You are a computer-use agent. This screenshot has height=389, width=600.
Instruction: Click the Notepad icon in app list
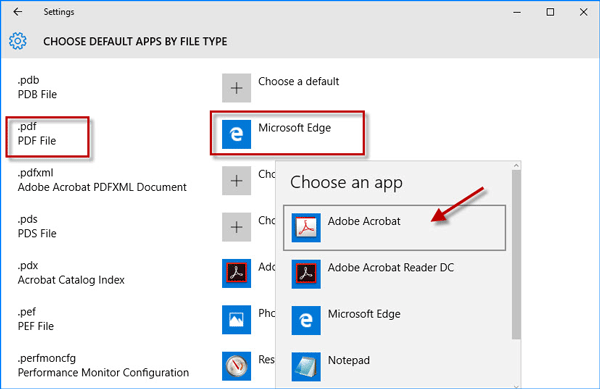coord(306,366)
